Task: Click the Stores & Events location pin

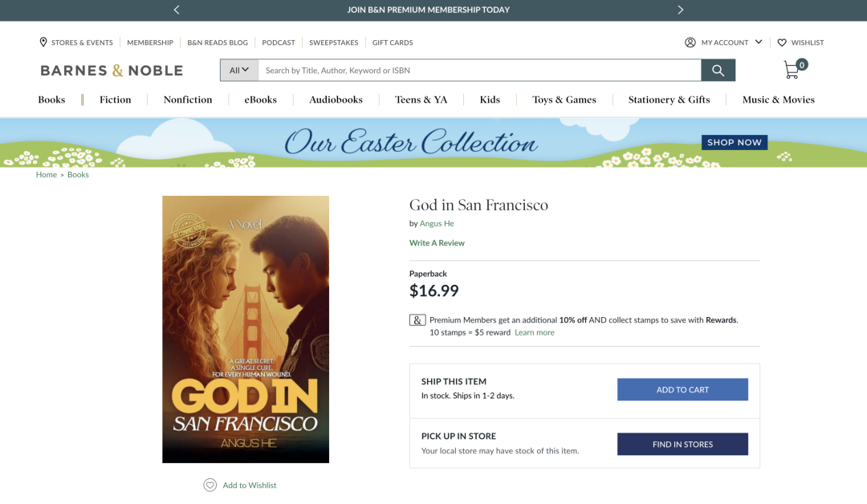Action: 43,43
